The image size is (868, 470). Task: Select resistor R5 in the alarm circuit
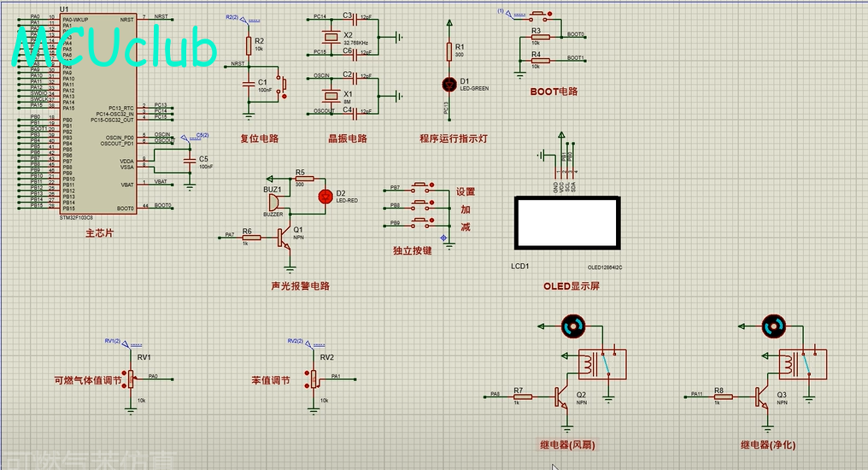pyautogui.click(x=303, y=179)
